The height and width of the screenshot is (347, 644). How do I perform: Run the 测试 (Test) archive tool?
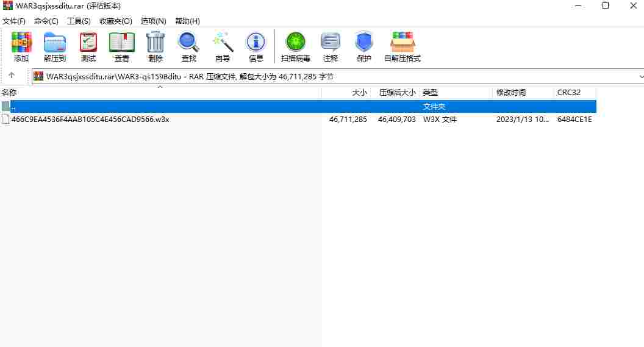(88, 47)
